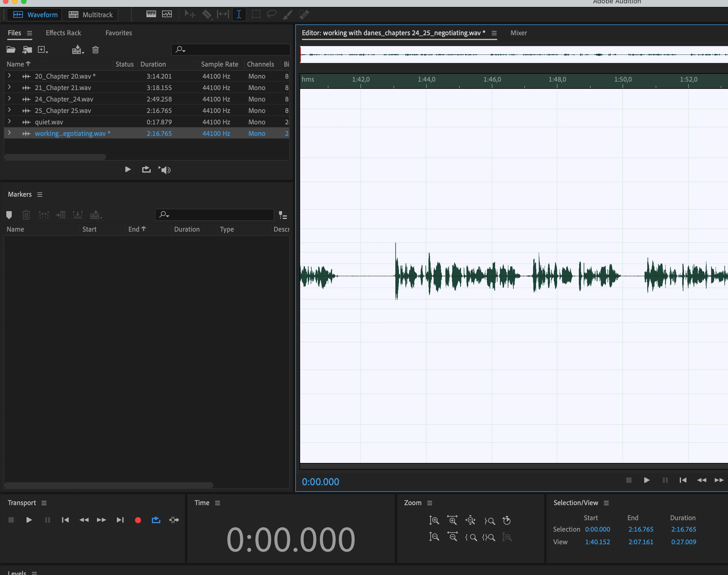This screenshot has width=728, height=575.
Task: Switch to Multitrack view
Action: 91,14
